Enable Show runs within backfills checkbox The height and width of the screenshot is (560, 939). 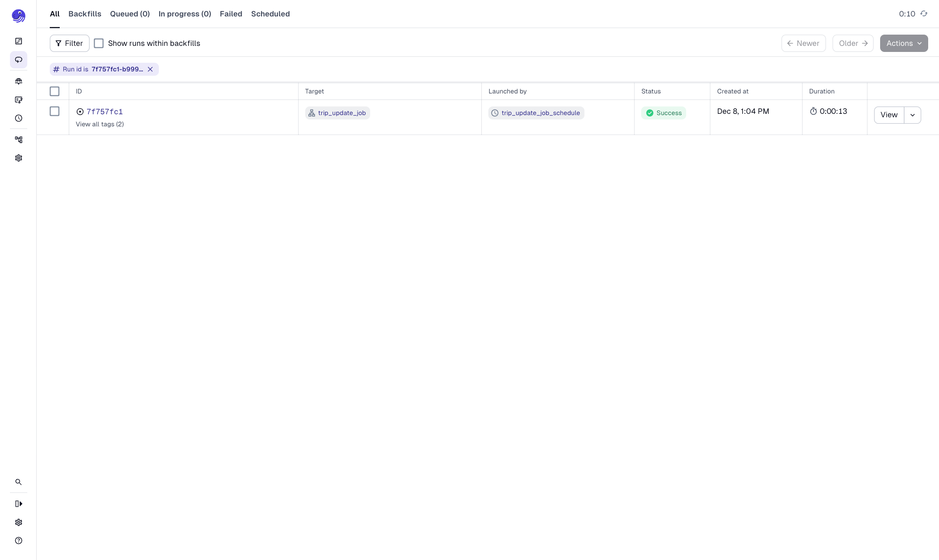pos(99,43)
